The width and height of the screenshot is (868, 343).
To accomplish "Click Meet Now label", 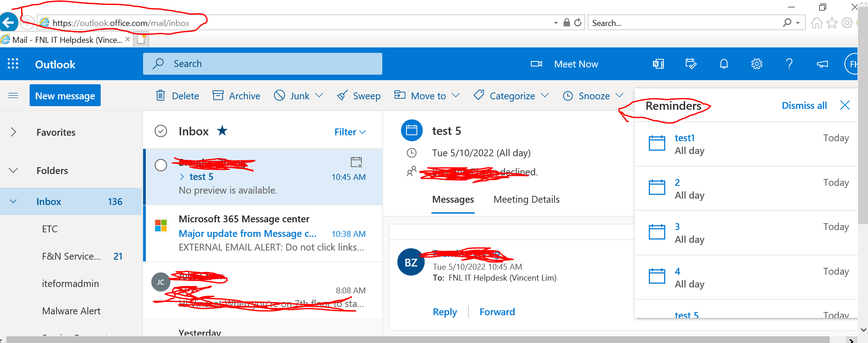I will click(x=576, y=64).
